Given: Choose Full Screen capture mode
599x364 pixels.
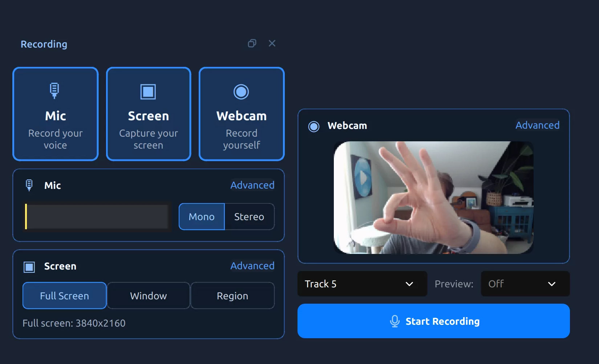Looking at the screenshot, I should (x=65, y=296).
